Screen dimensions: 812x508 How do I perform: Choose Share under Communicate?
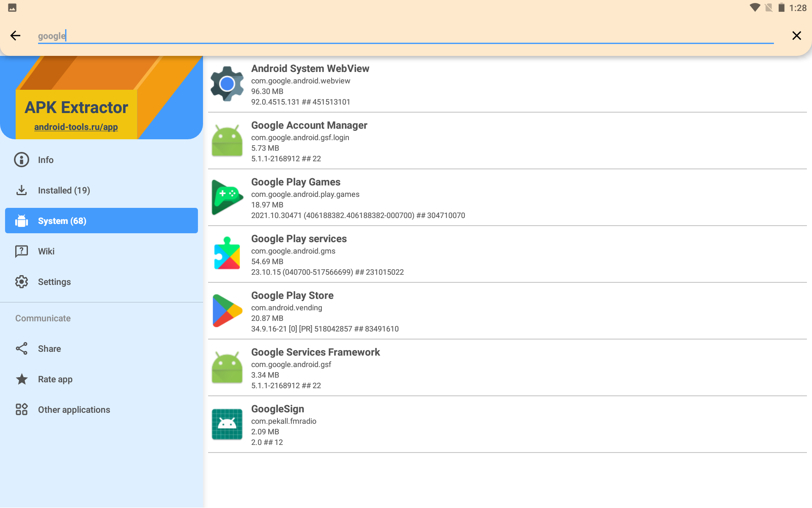(101, 349)
